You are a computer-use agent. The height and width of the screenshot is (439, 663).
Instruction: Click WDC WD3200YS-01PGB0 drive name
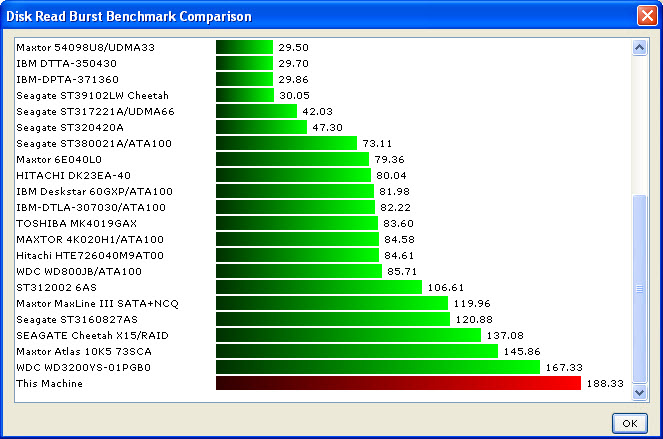83,368
